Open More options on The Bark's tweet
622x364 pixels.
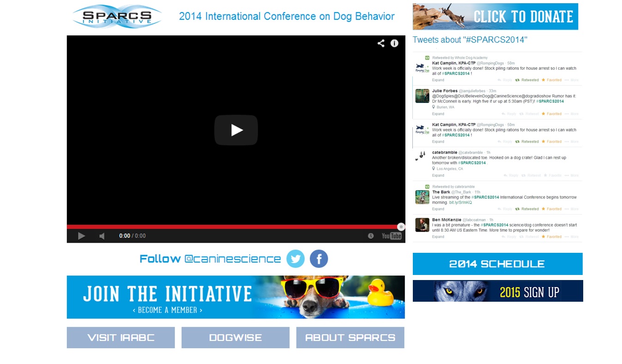tap(572, 209)
